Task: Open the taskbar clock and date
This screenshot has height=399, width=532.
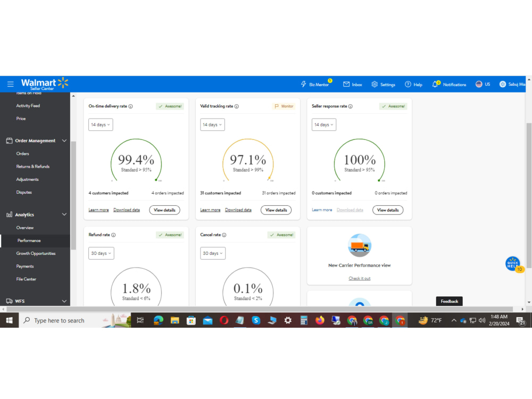Action: (499, 320)
